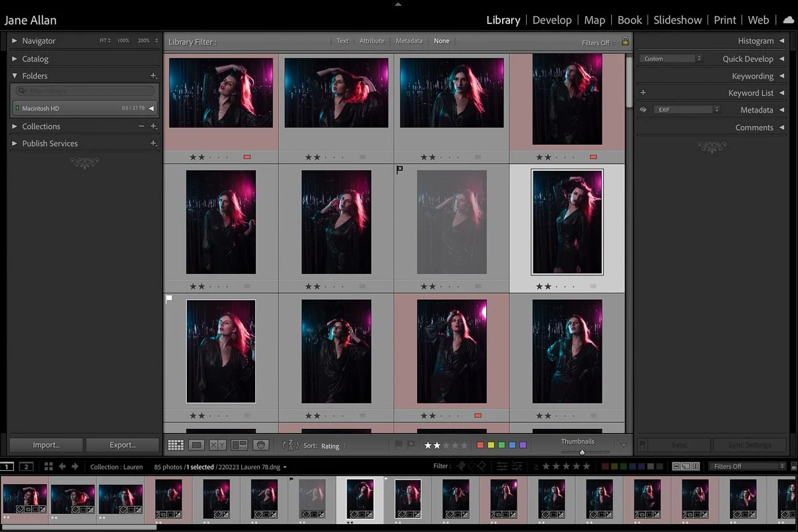Click the Import button

[46, 445]
